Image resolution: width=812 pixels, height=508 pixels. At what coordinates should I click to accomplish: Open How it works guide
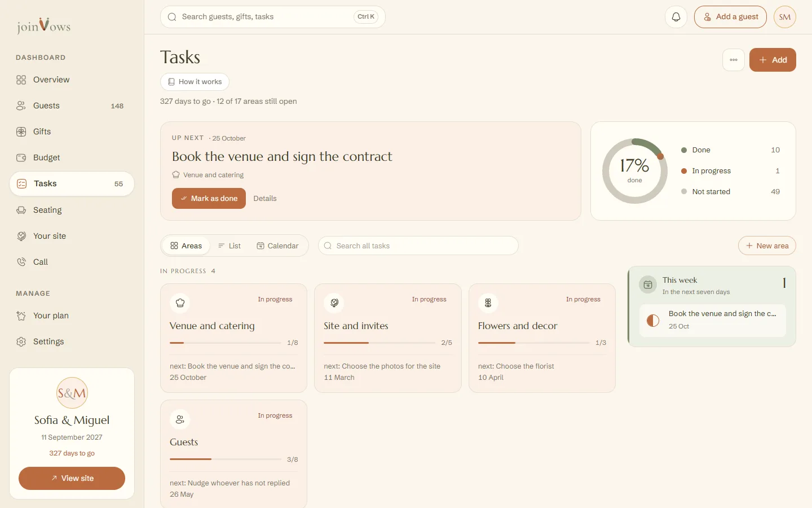[x=195, y=82]
